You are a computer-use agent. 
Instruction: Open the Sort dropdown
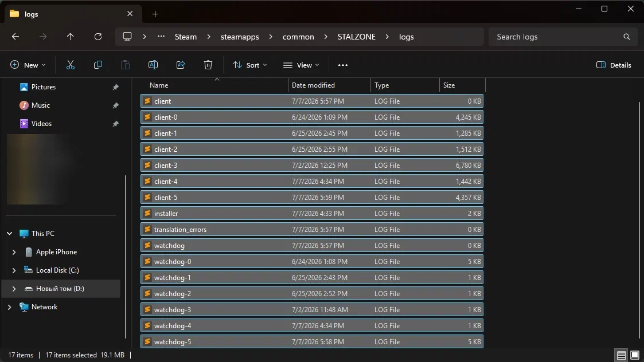[x=249, y=65]
